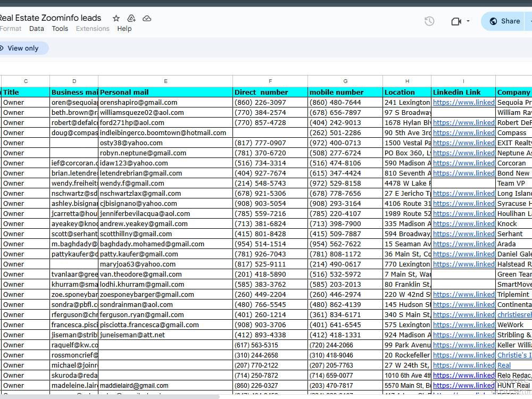Select direct number (415) 801-8428
The image size is (532, 399).
270,234
